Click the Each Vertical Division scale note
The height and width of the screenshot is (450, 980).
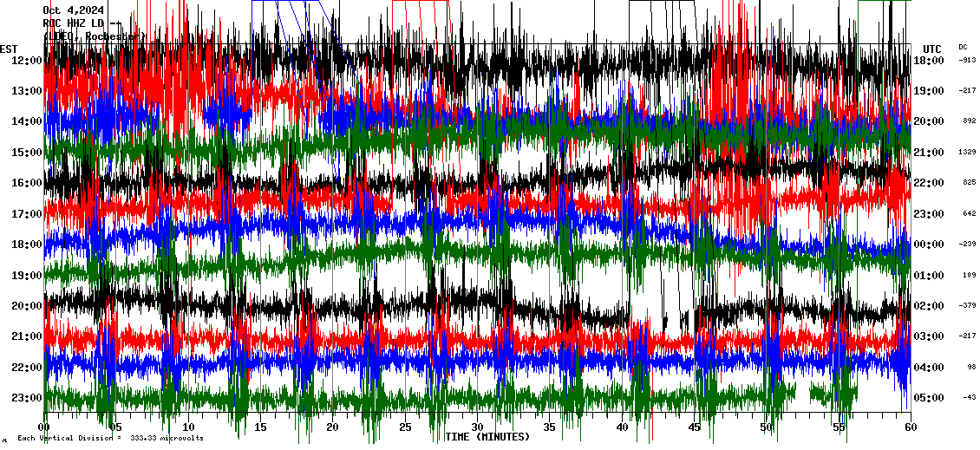coord(111,438)
